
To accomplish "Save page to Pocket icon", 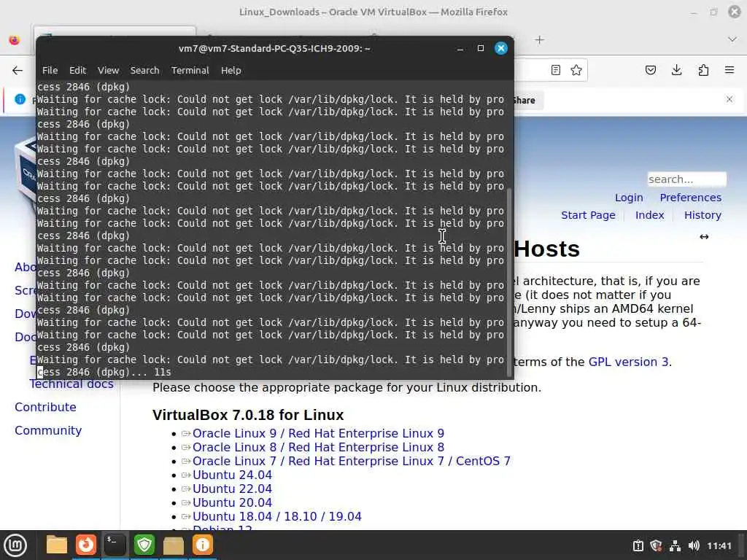I will pos(650,70).
